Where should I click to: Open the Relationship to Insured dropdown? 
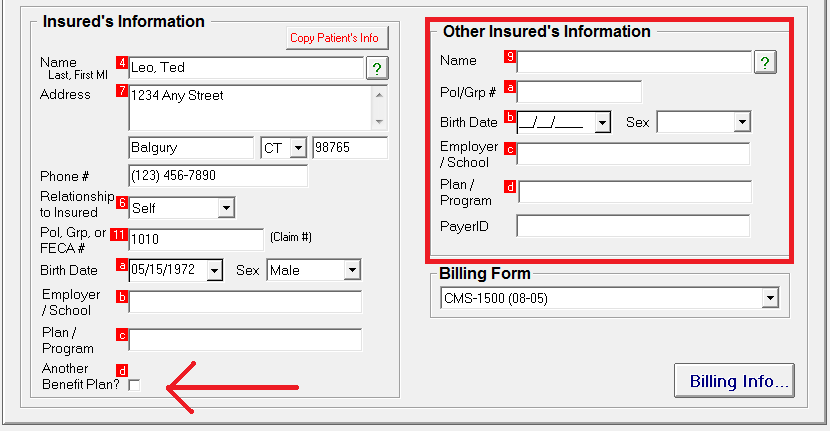226,208
